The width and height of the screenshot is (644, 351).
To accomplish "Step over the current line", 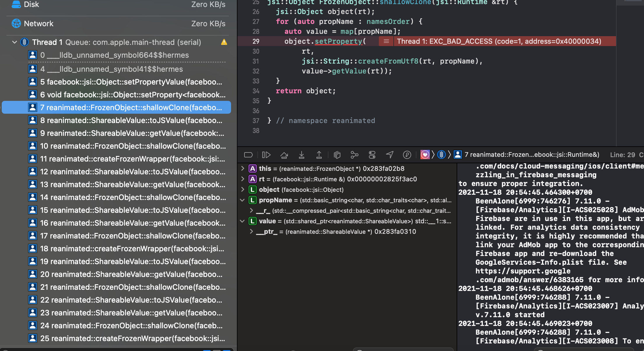I will point(284,155).
